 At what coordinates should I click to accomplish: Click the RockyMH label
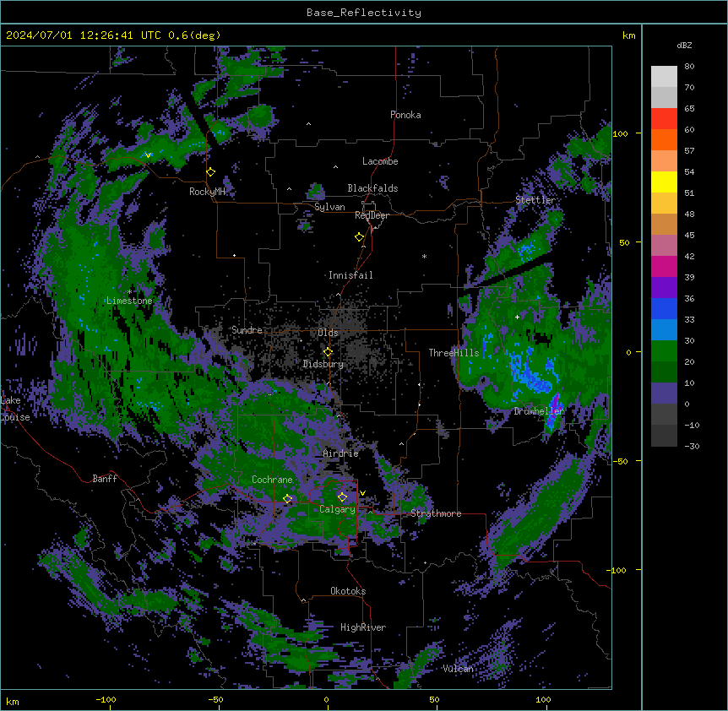click(207, 192)
